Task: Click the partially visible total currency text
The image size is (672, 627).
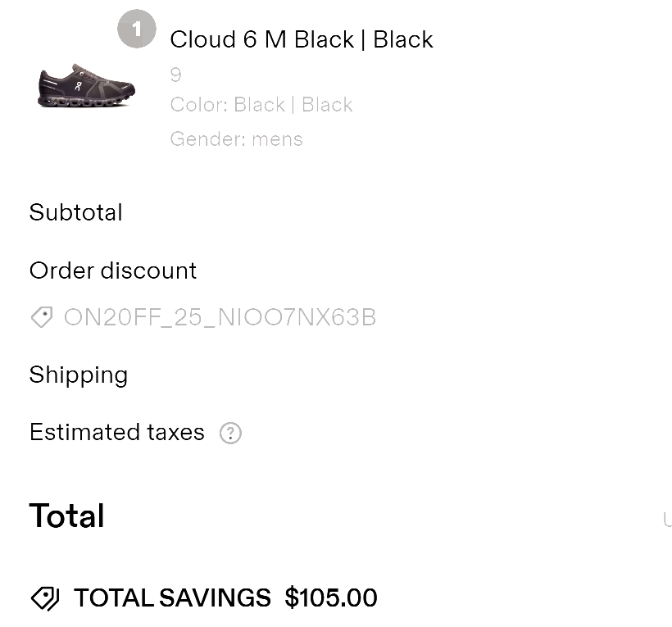Action: [x=667, y=520]
